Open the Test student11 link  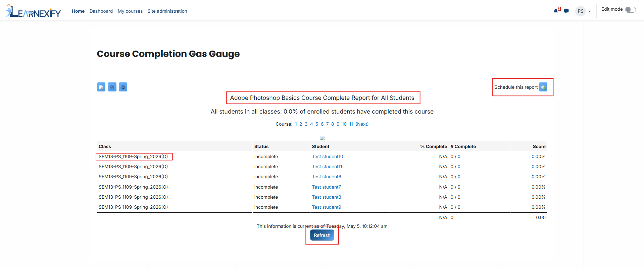(x=327, y=166)
